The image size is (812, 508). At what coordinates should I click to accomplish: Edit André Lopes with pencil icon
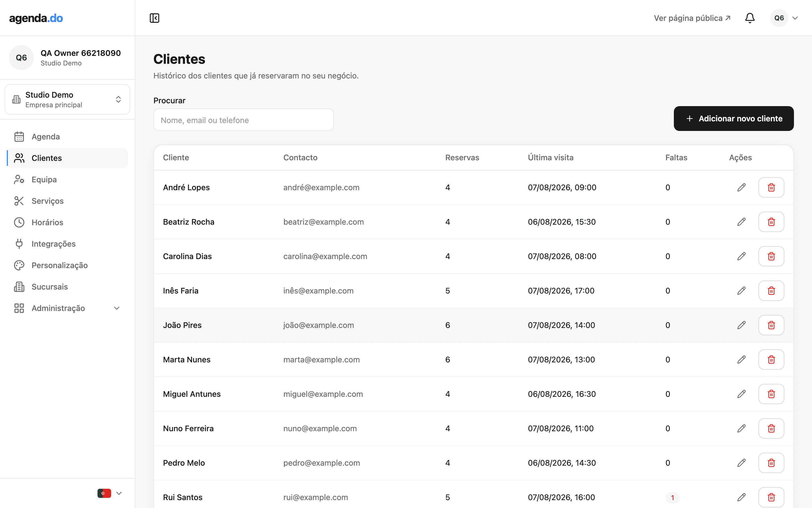pos(742,187)
